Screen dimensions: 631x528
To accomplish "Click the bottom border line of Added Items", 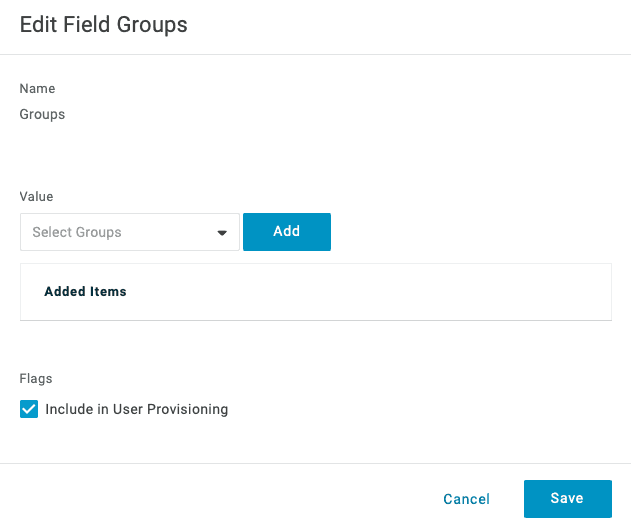I will coord(315,320).
